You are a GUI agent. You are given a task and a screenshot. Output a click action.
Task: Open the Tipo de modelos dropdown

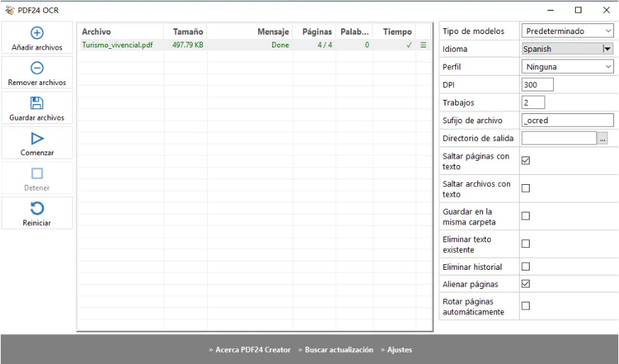pos(567,31)
